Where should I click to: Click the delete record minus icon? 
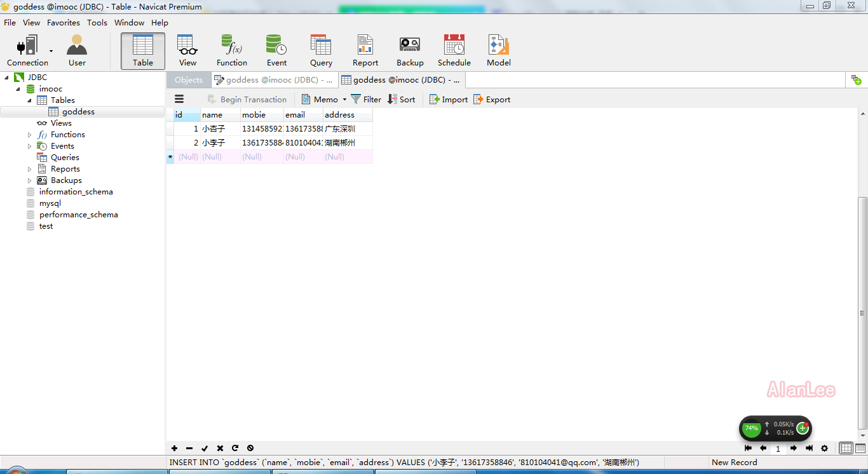coord(189,448)
